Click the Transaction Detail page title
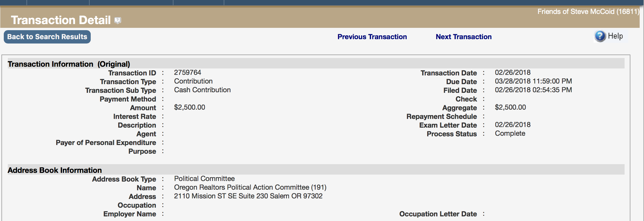This screenshot has width=644, height=221. (x=61, y=20)
